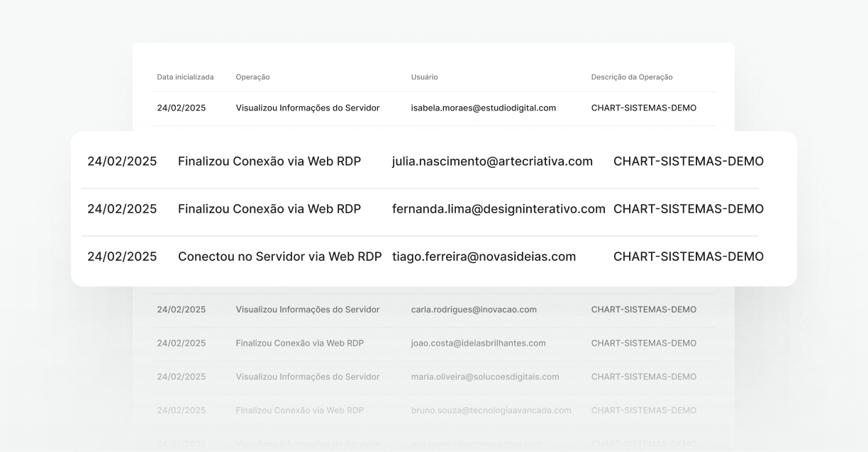
Task: Click the Data inicializada column header
Action: click(185, 77)
